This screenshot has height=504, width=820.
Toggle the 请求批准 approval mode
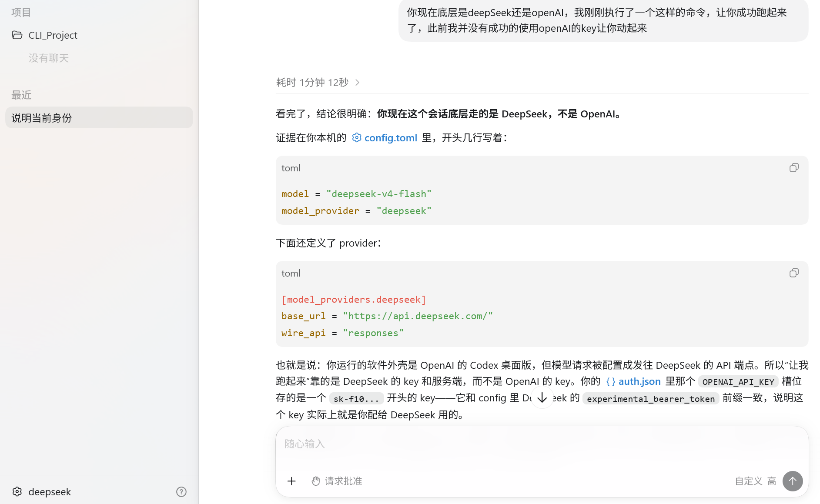337,481
